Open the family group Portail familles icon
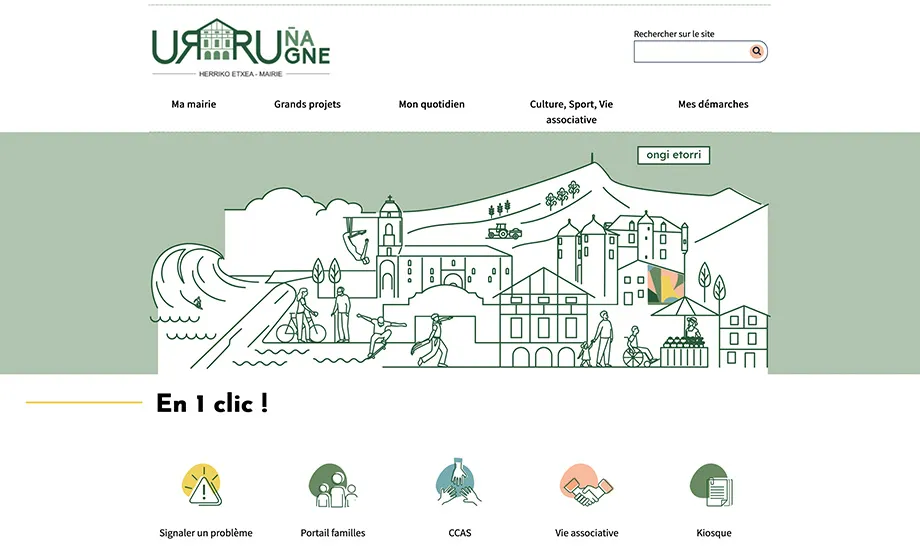The height and width of the screenshot is (549, 920). tap(332, 486)
